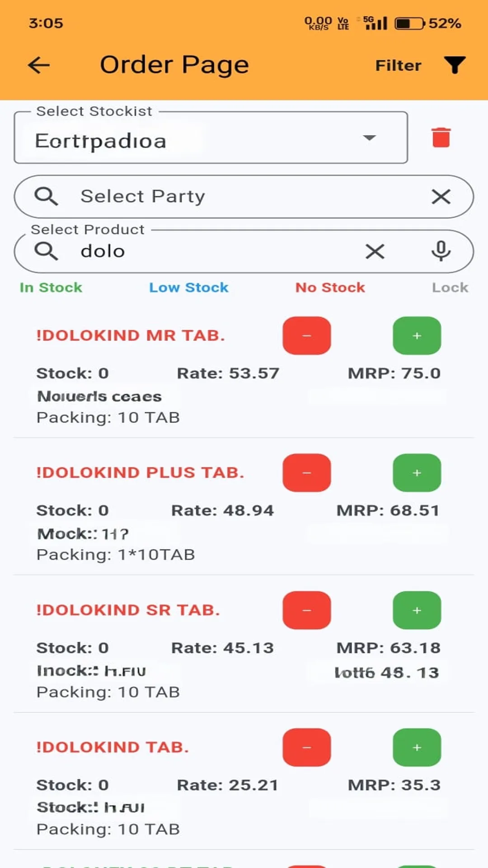Click 'Packing: 1*10TAB' text
This screenshot has height=868, width=488.
click(x=116, y=555)
